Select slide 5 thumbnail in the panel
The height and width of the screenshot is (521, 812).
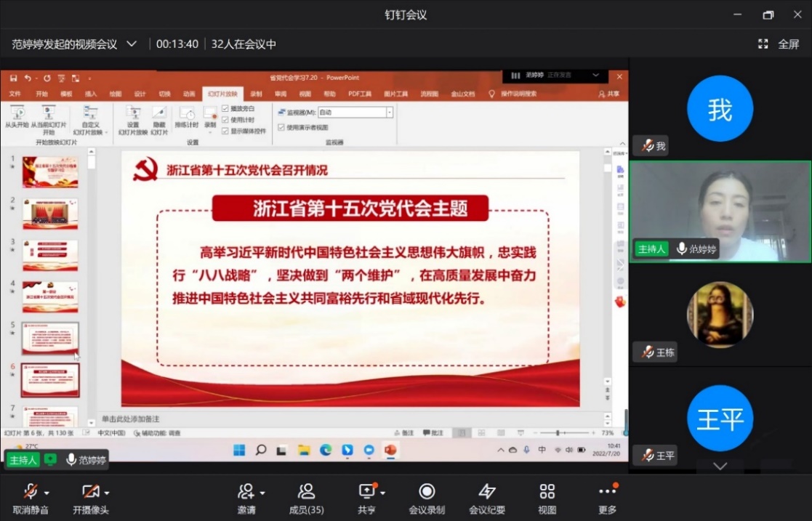pyautogui.click(x=50, y=338)
